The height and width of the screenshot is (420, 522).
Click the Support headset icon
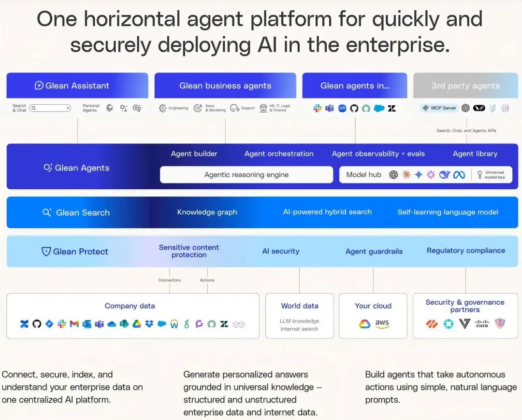tap(235, 108)
